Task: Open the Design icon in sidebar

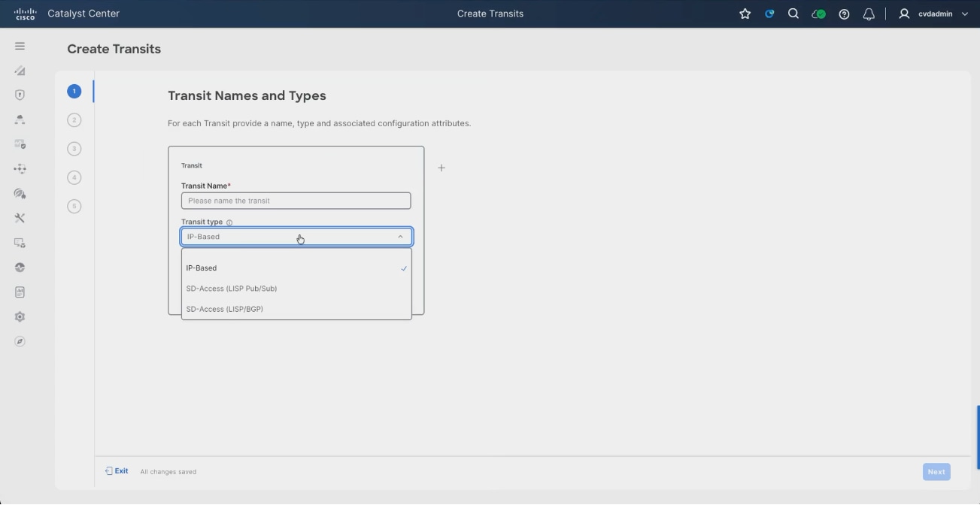Action: pyautogui.click(x=20, y=71)
